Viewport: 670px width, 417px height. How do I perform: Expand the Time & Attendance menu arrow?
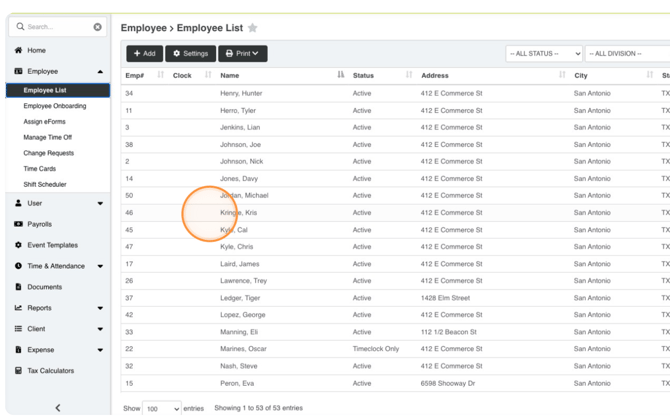coord(100,266)
